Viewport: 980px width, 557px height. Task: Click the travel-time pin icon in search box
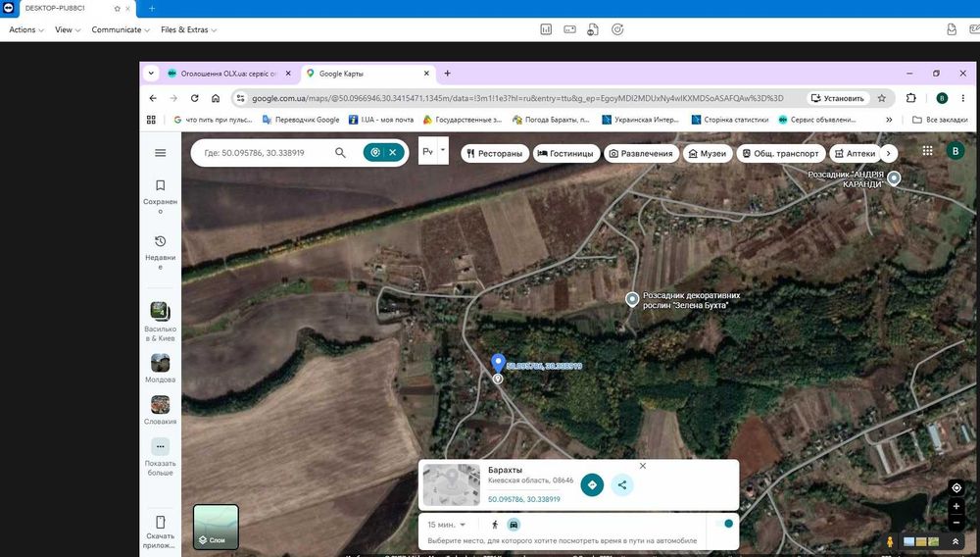point(375,153)
